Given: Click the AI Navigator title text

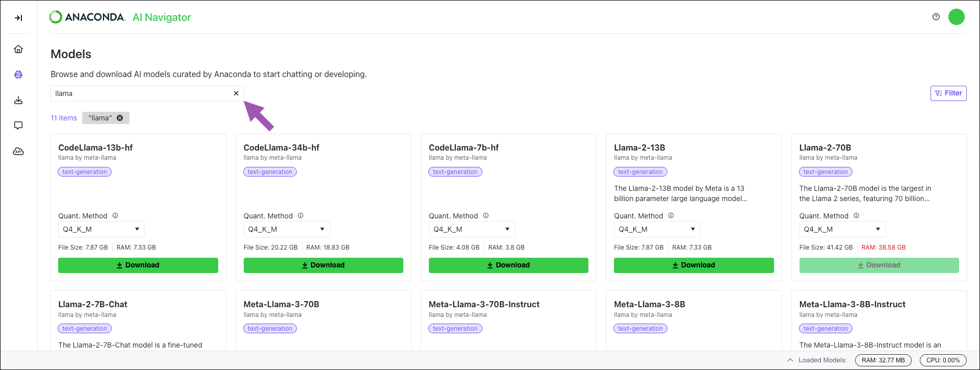Looking at the screenshot, I should (x=162, y=17).
